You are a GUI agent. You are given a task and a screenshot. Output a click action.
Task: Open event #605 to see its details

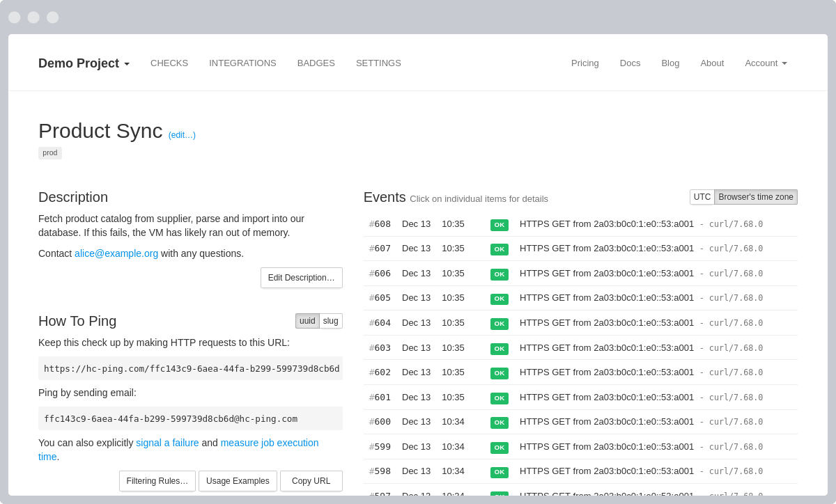point(380,299)
